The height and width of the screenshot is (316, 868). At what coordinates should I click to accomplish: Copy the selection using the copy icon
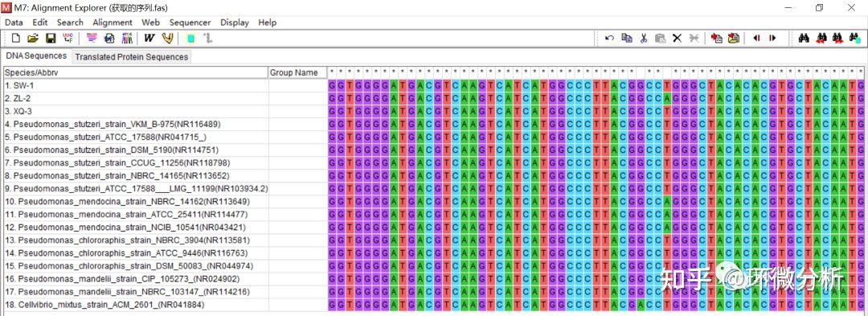tap(627, 38)
